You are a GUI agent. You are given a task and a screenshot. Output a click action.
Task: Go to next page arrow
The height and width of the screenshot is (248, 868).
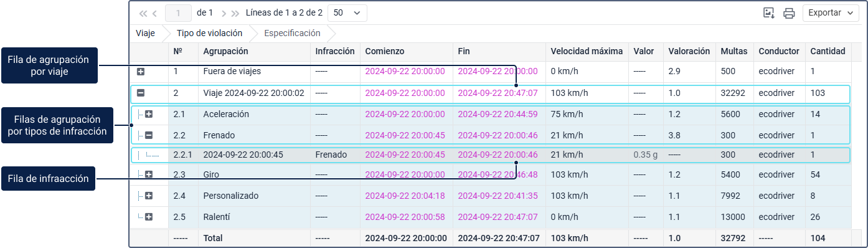point(224,13)
